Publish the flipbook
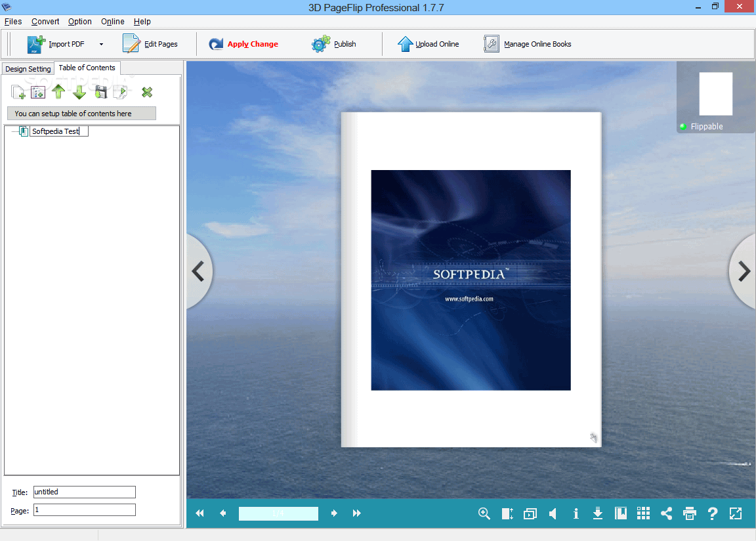The height and width of the screenshot is (541, 756). click(333, 44)
